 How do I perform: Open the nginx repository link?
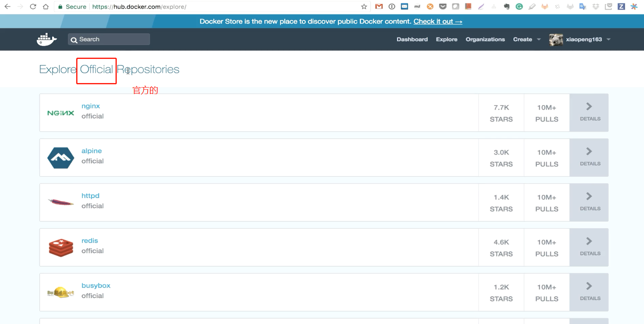91,106
